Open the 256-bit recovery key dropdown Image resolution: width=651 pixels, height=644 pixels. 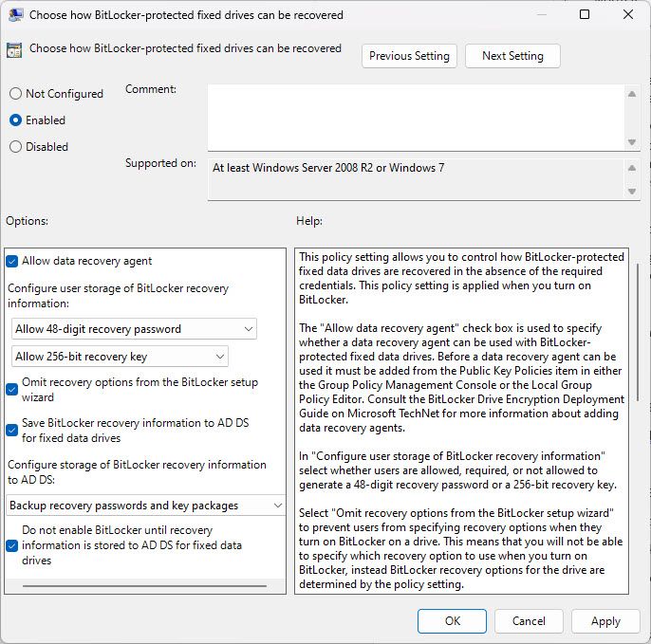(x=120, y=356)
